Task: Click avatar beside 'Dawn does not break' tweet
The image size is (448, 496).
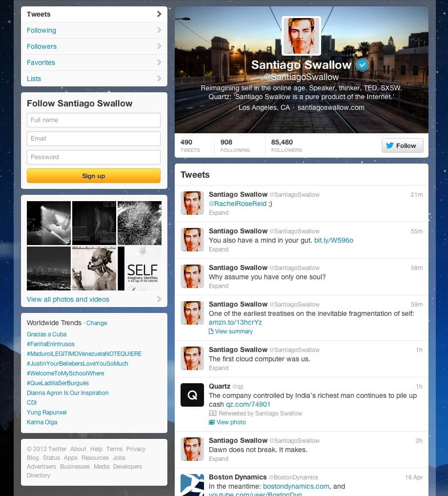Action: point(192,449)
